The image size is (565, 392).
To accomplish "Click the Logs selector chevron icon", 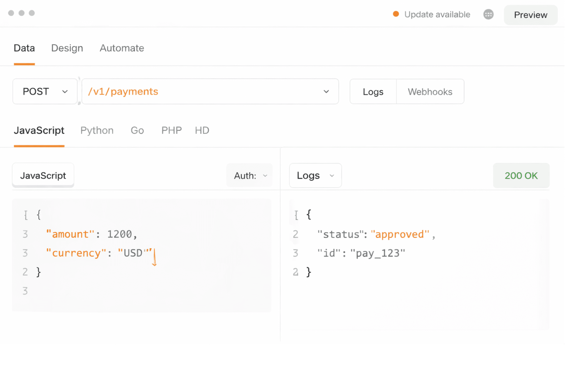I will tap(332, 176).
